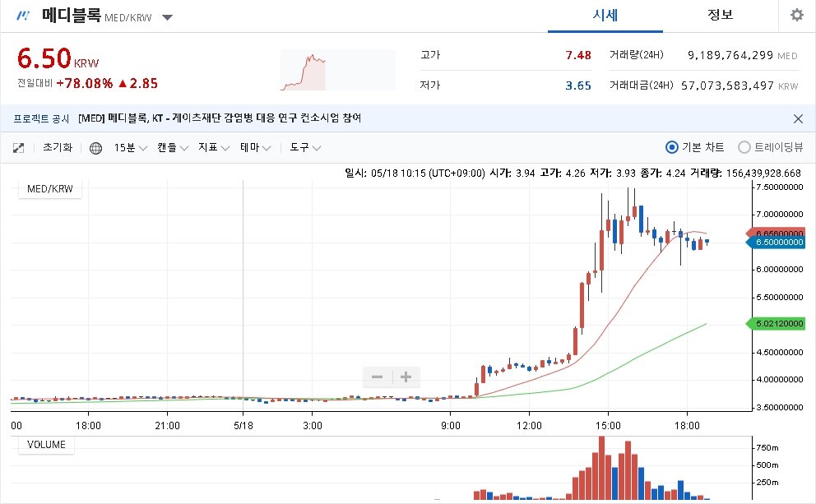The image size is (816, 504).
Task: Click the 거래량: 156,439,928.668 candle readout
Action: click(x=745, y=173)
